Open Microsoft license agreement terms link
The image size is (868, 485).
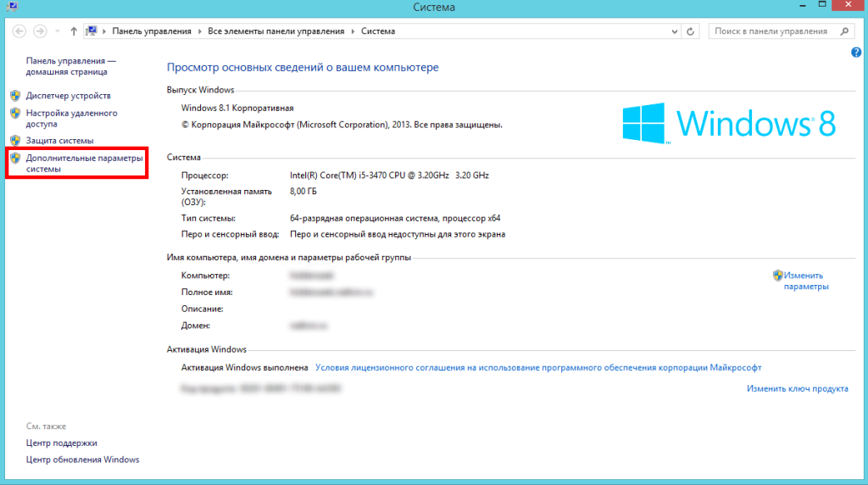click(x=538, y=368)
